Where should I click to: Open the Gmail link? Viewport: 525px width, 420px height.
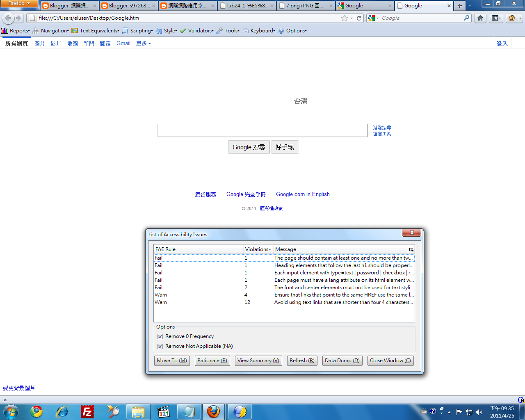pyautogui.click(x=123, y=43)
